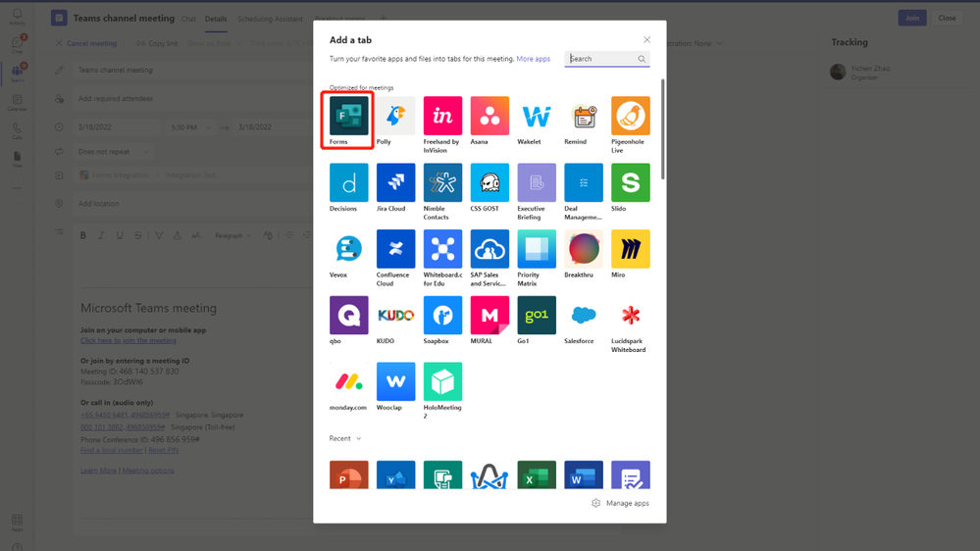
Task: Select Lucidspark Whiteboard app
Action: click(x=630, y=316)
